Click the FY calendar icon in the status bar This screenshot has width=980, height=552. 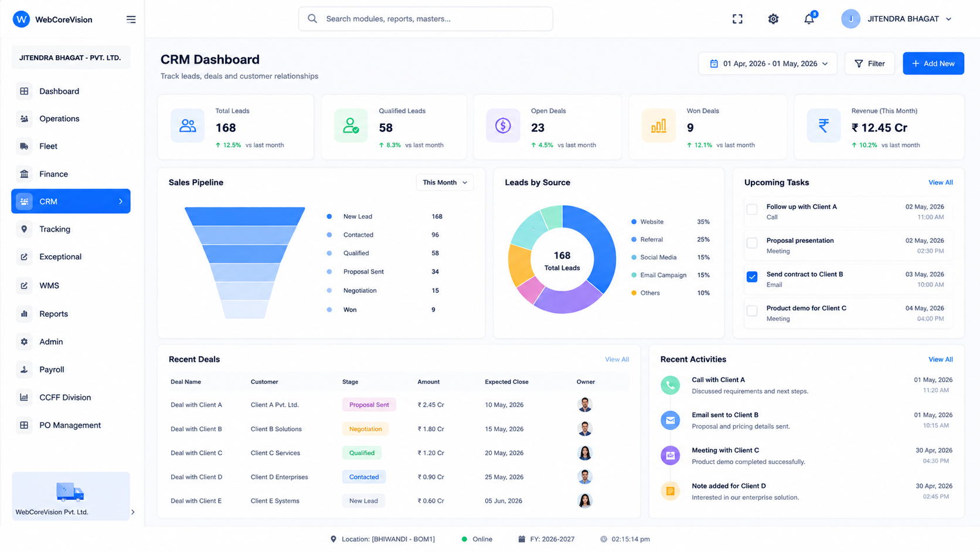(x=522, y=539)
